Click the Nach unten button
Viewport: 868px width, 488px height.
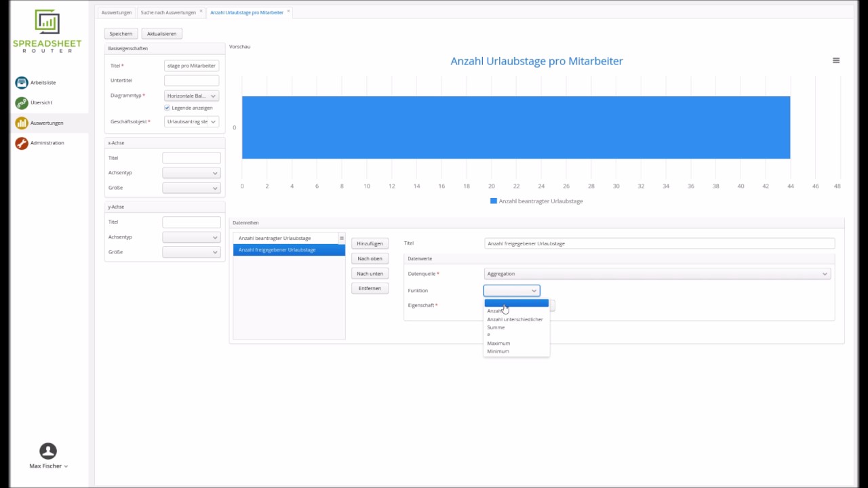tap(370, 273)
